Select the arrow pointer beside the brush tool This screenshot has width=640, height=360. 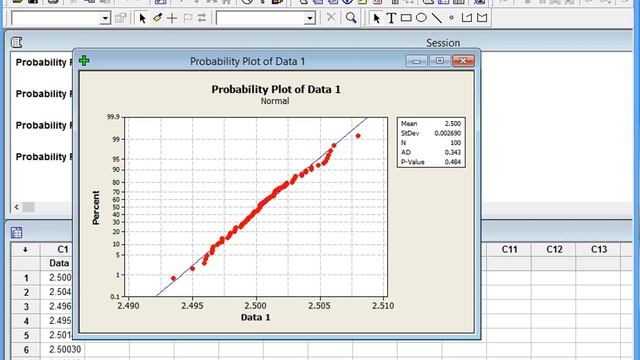click(x=142, y=18)
